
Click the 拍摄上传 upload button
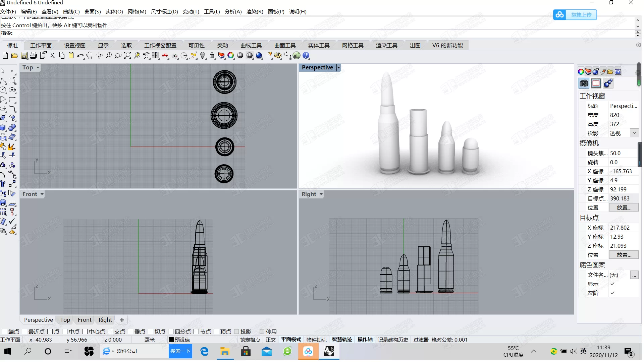(574, 15)
